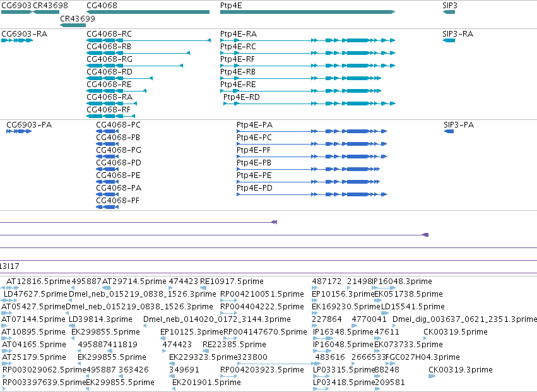Choose transcript CG4068-RF
537x392 pixels.
tap(109, 110)
